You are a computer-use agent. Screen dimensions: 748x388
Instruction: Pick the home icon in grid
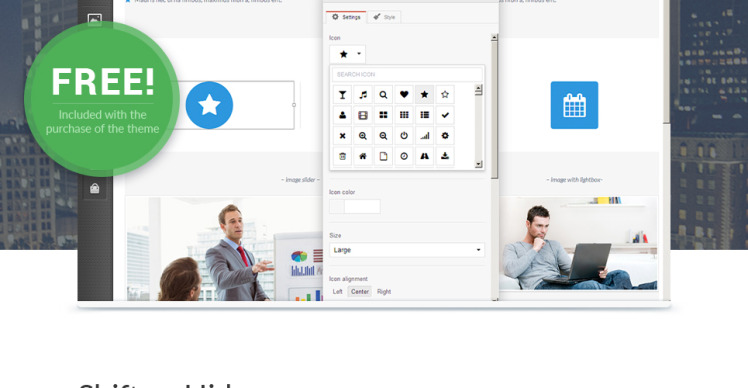363,156
